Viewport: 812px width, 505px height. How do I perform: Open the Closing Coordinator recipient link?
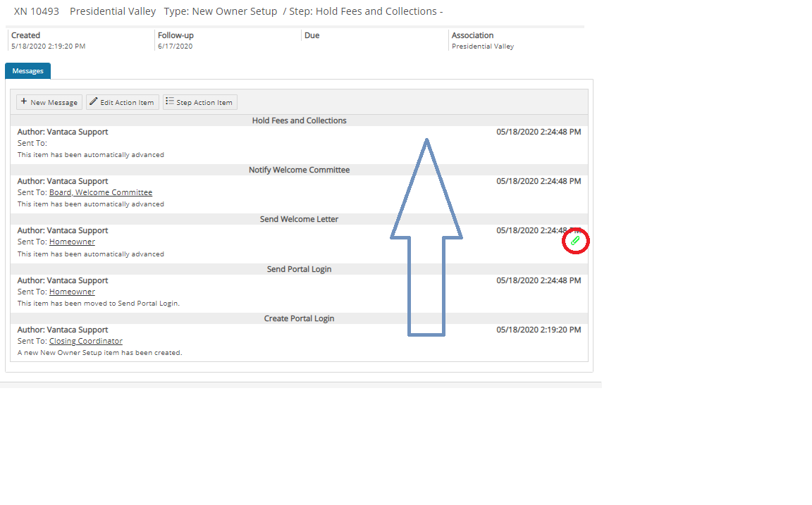tap(85, 341)
